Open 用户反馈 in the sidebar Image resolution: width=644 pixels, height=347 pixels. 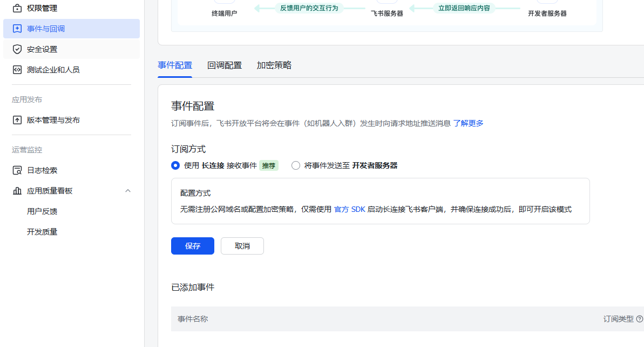[x=42, y=211]
